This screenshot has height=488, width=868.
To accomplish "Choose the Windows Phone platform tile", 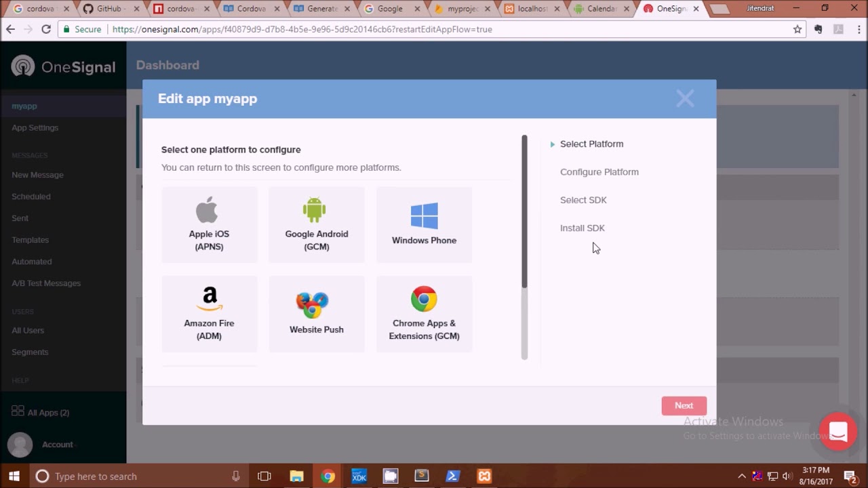I will (424, 224).
